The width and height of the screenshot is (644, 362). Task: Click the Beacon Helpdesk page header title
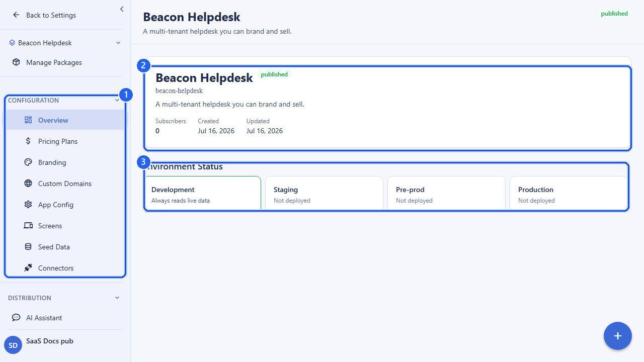pos(192,17)
